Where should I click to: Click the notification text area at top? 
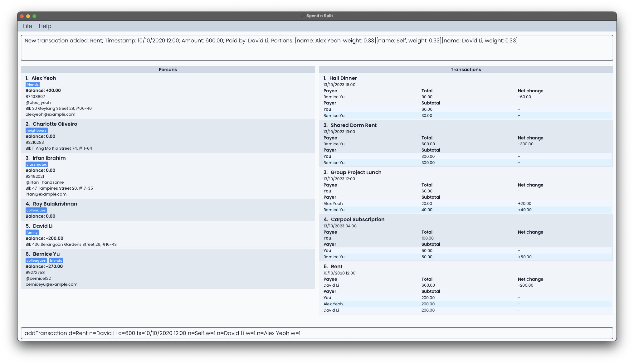point(317,46)
